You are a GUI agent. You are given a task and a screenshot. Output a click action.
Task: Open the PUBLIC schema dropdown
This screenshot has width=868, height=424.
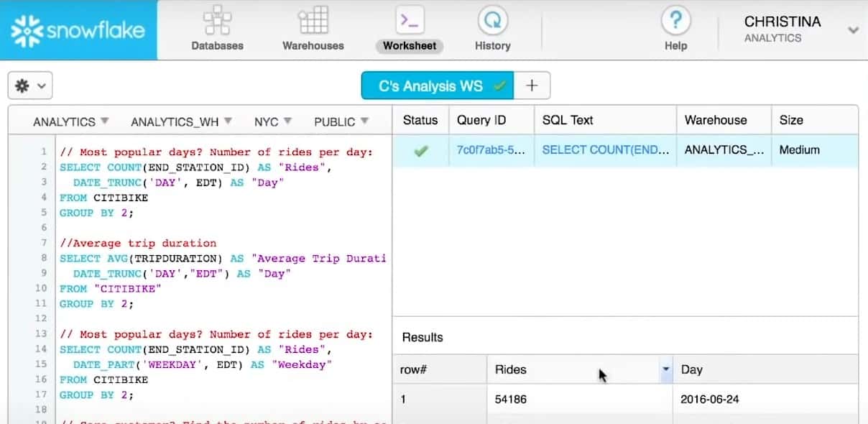coord(341,121)
